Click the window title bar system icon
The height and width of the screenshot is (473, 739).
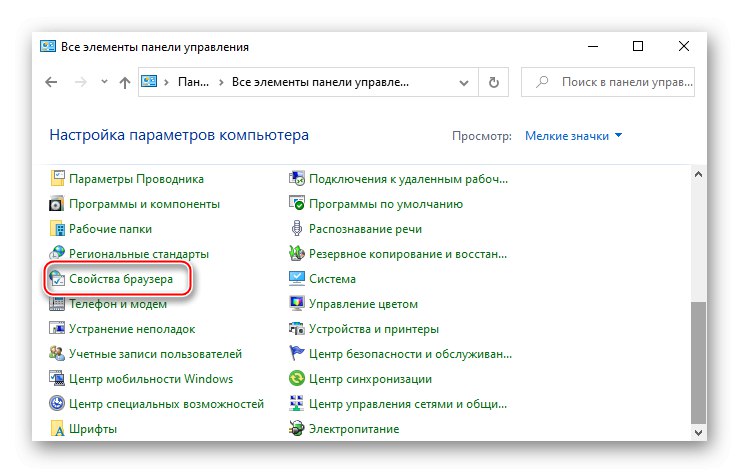coord(48,46)
